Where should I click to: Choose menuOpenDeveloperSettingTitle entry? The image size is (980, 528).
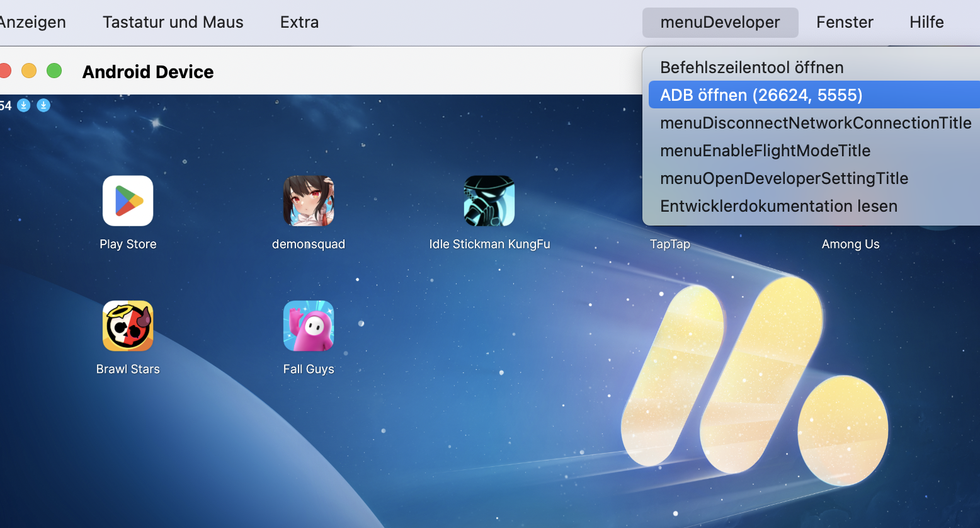coord(783,178)
